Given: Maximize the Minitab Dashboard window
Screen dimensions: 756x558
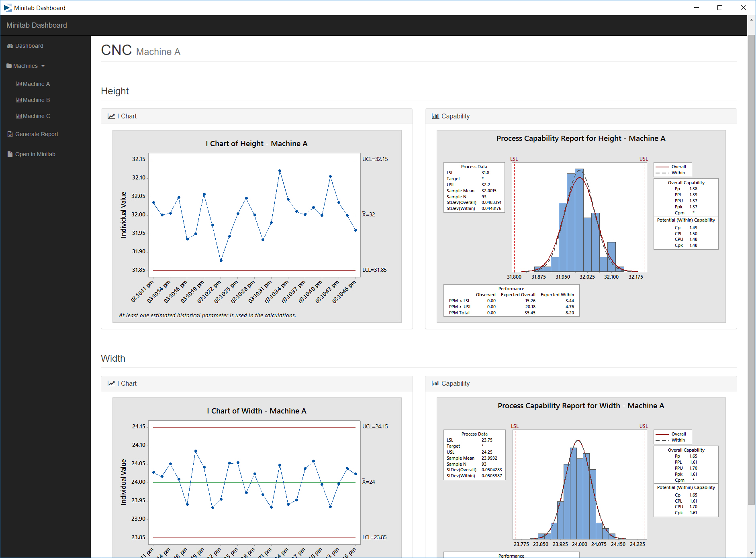Looking at the screenshot, I should pyautogui.click(x=720, y=8).
